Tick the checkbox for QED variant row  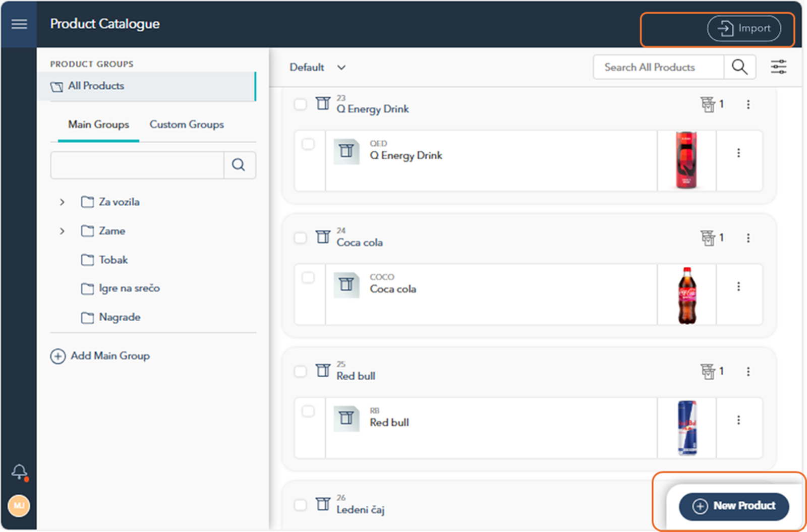308,144
